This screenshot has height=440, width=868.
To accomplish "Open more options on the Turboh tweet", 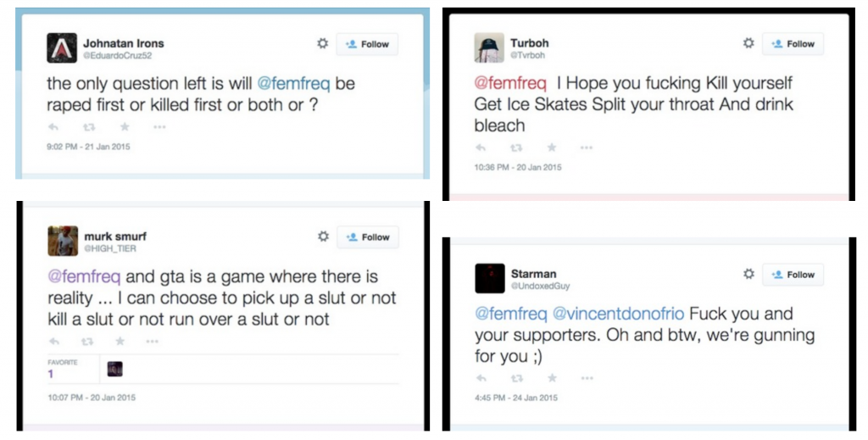I will click(x=587, y=148).
